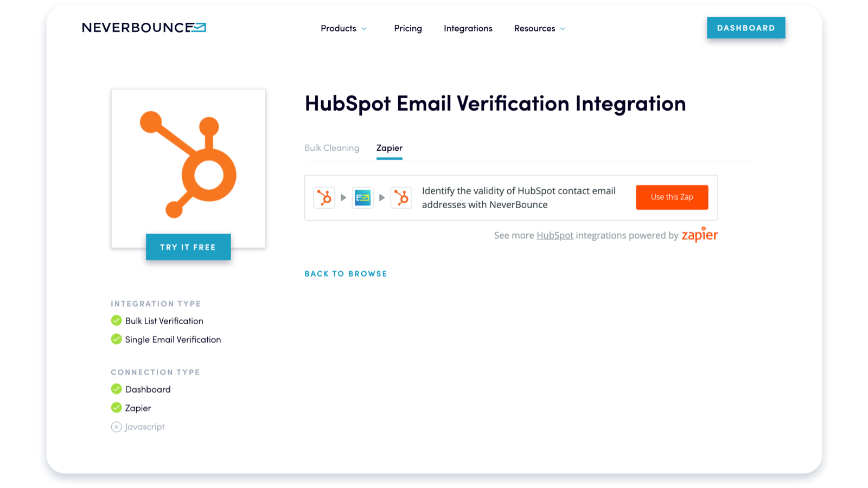The width and height of the screenshot is (868, 488).
Task: Toggle the Bulk List Verification checkmark
Action: [x=116, y=320]
